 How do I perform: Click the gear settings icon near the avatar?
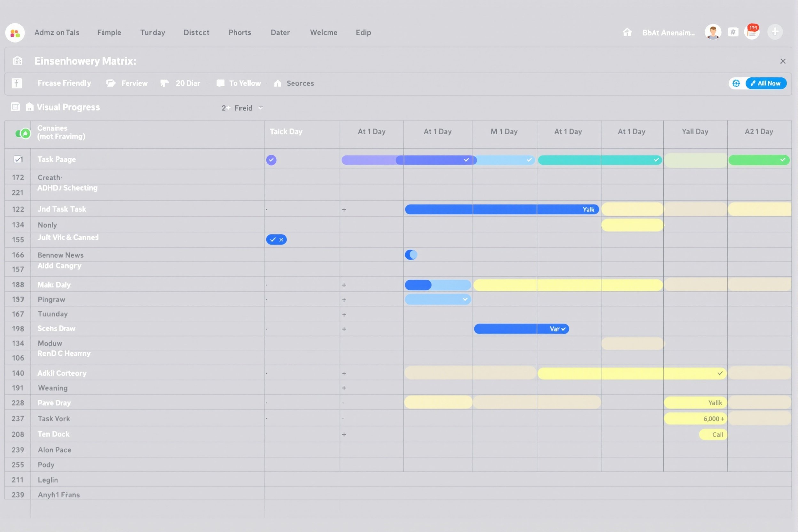(x=733, y=32)
